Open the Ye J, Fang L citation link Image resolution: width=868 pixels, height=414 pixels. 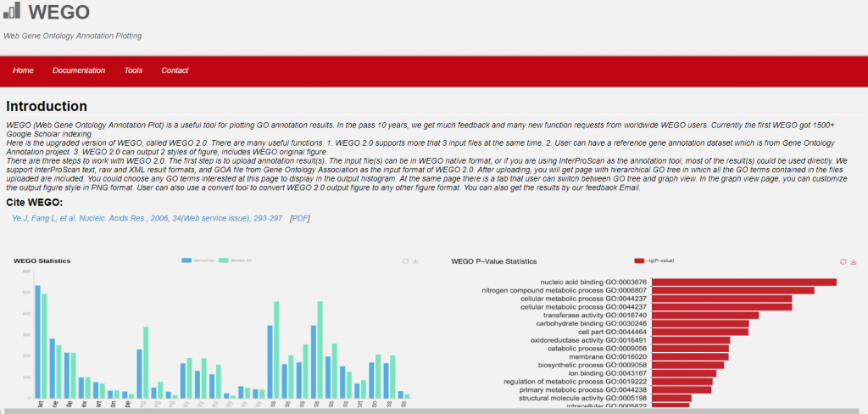coord(147,218)
